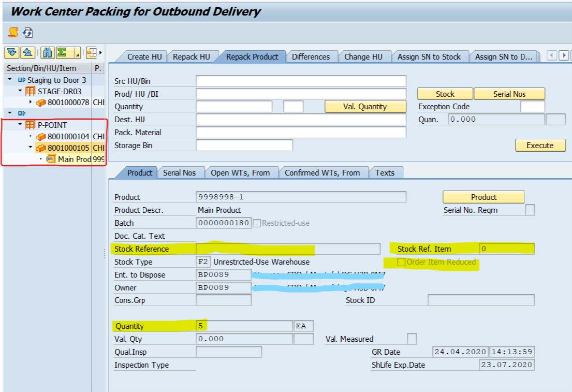The image size is (572, 392).
Task: Open Find using the binoculars icon
Action: [x=48, y=53]
